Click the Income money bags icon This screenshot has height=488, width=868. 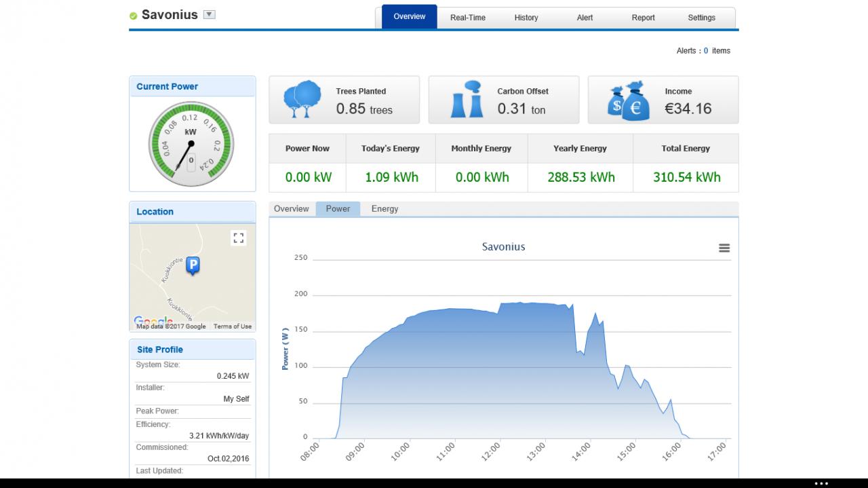[x=629, y=101]
